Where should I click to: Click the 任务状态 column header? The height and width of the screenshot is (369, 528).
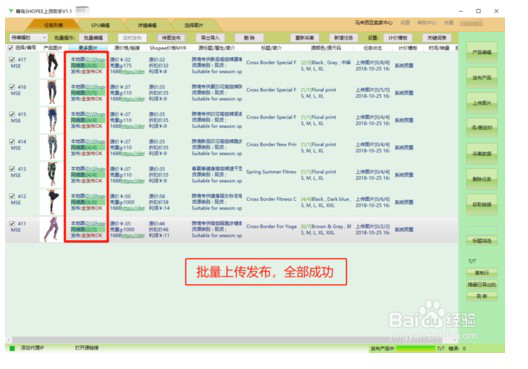(x=372, y=48)
